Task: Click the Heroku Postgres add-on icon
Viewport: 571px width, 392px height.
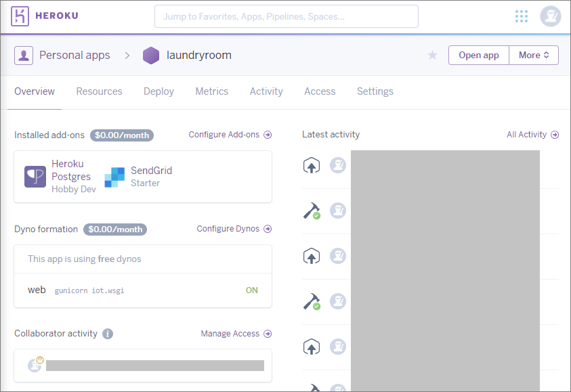Action: 35,177
